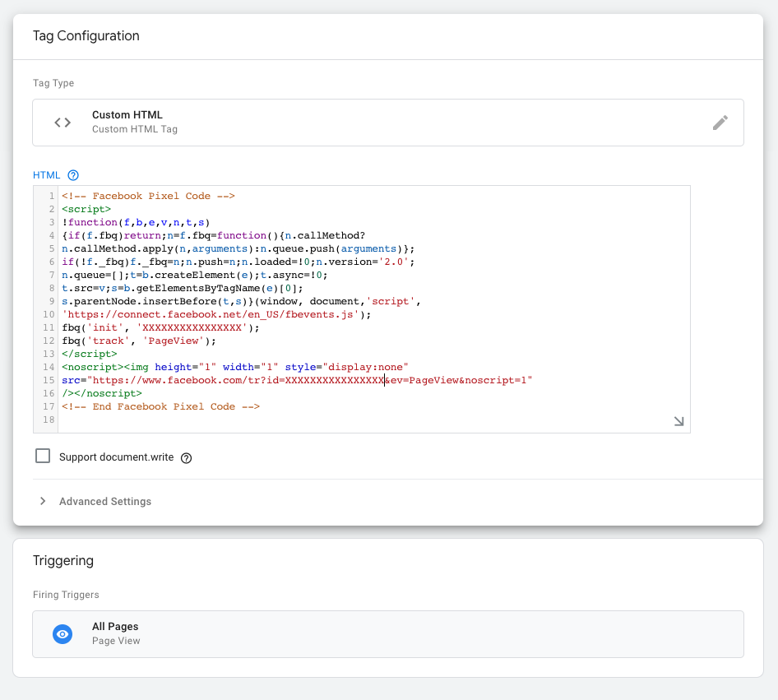This screenshot has width=778, height=700.
Task: Expand the Advanced Settings chevron
Action: [x=43, y=501]
